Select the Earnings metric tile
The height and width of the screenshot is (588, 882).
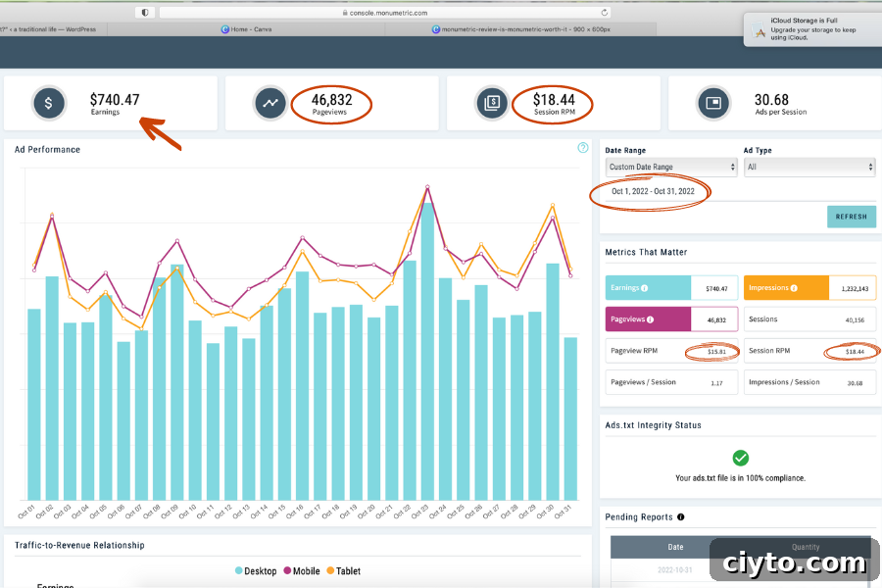point(671,288)
